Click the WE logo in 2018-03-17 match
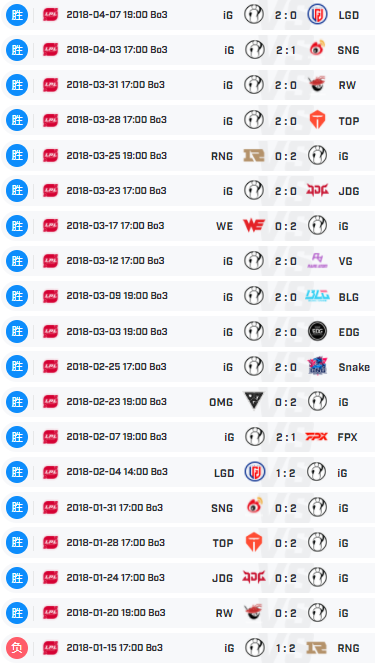Image resolution: width=375 pixels, height=665 pixels. [254, 225]
